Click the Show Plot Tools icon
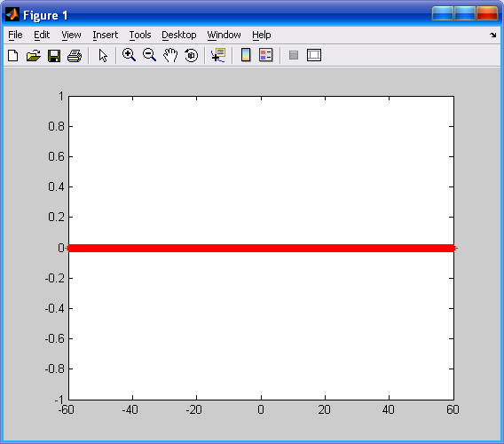Image resolution: width=504 pixels, height=444 pixels. pyautogui.click(x=314, y=55)
